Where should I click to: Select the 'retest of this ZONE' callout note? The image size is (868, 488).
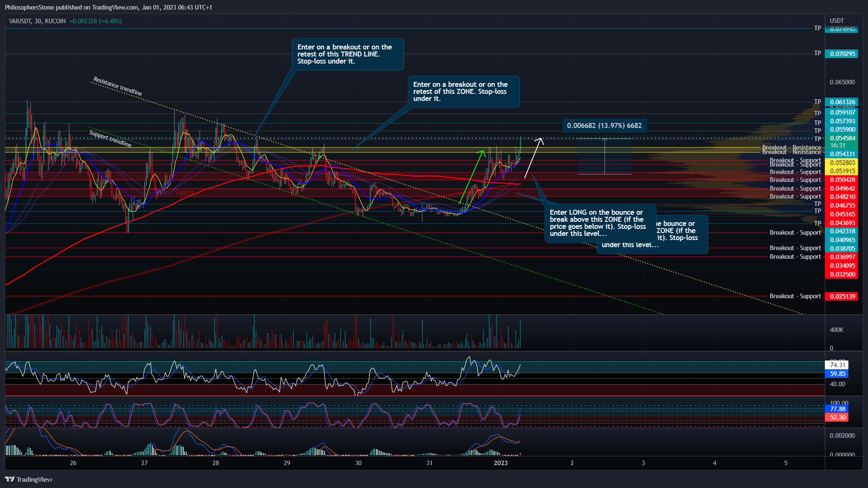click(x=463, y=92)
